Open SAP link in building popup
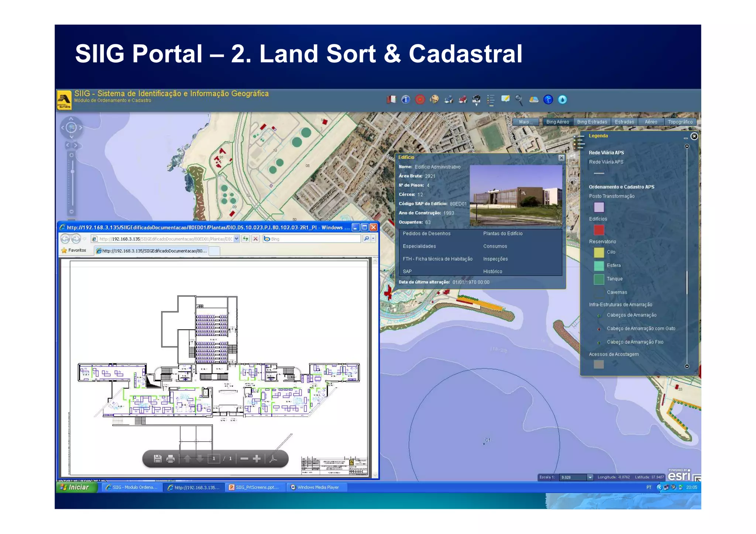The height and width of the screenshot is (534, 756). (x=407, y=271)
